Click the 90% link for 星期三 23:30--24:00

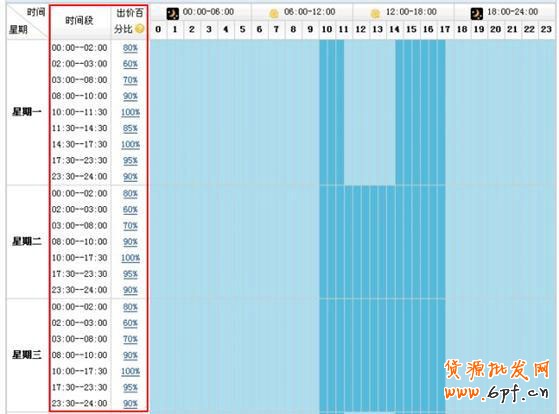[130, 403]
